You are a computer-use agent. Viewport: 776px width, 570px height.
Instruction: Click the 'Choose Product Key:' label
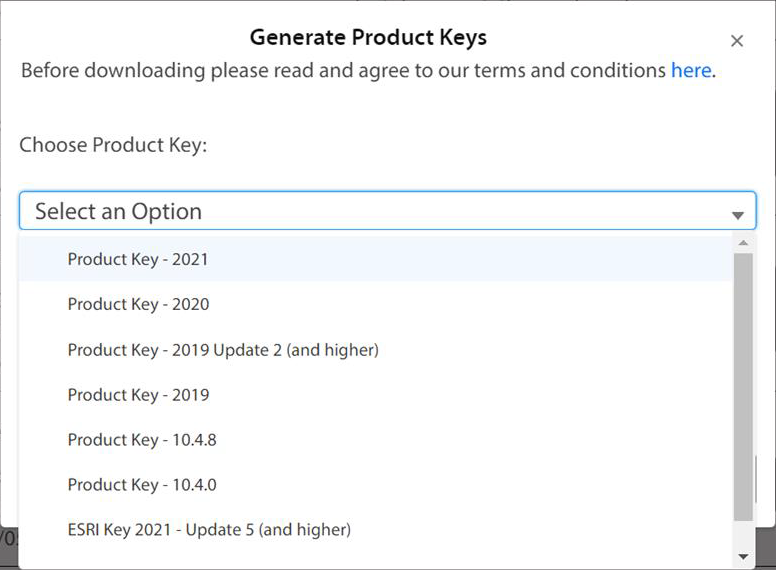pos(113,145)
